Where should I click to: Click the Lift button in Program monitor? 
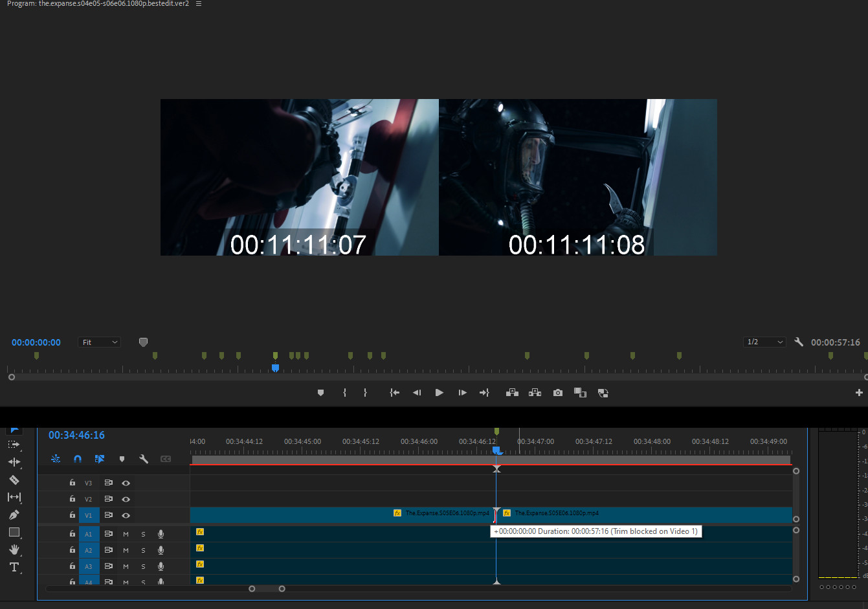(x=512, y=393)
